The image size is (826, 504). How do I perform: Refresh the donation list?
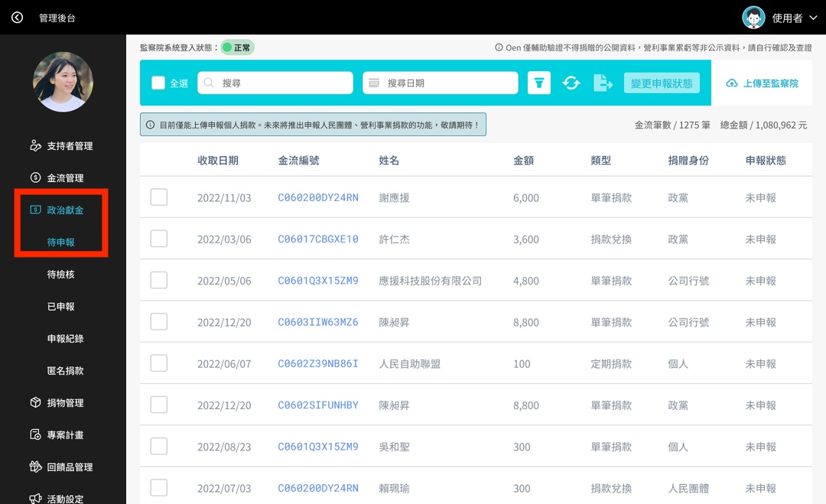pyautogui.click(x=571, y=83)
